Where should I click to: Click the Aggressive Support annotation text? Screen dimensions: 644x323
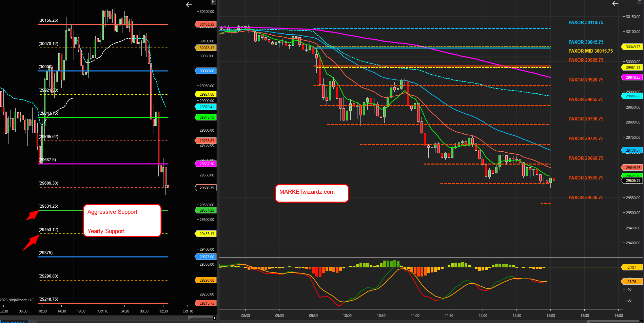tap(112, 212)
